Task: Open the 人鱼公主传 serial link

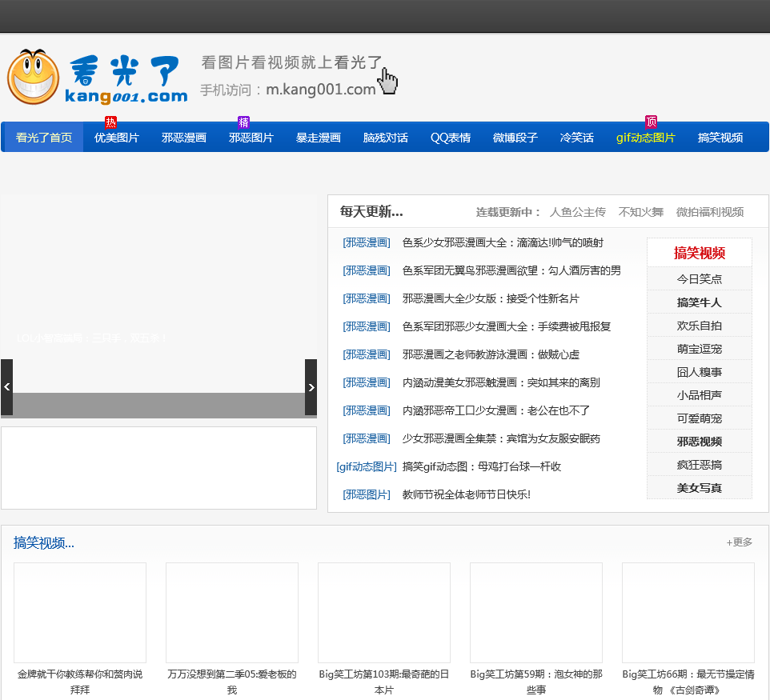Action: pos(578,212)
